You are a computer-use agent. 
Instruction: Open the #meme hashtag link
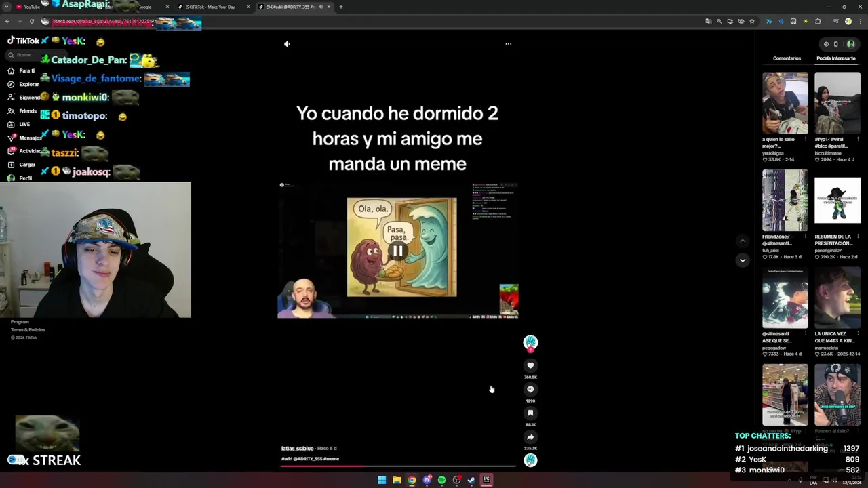pyautogui.click(x=331, y=459)
